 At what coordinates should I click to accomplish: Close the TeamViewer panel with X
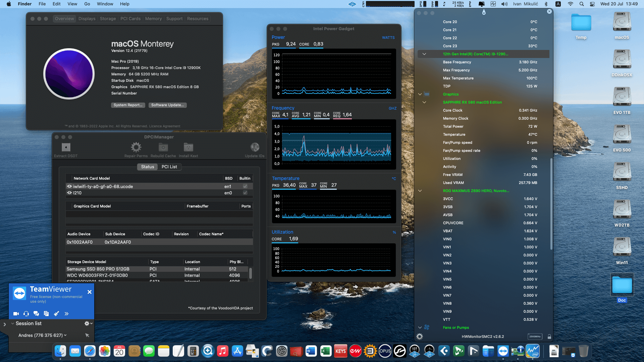tap(90, 292)
